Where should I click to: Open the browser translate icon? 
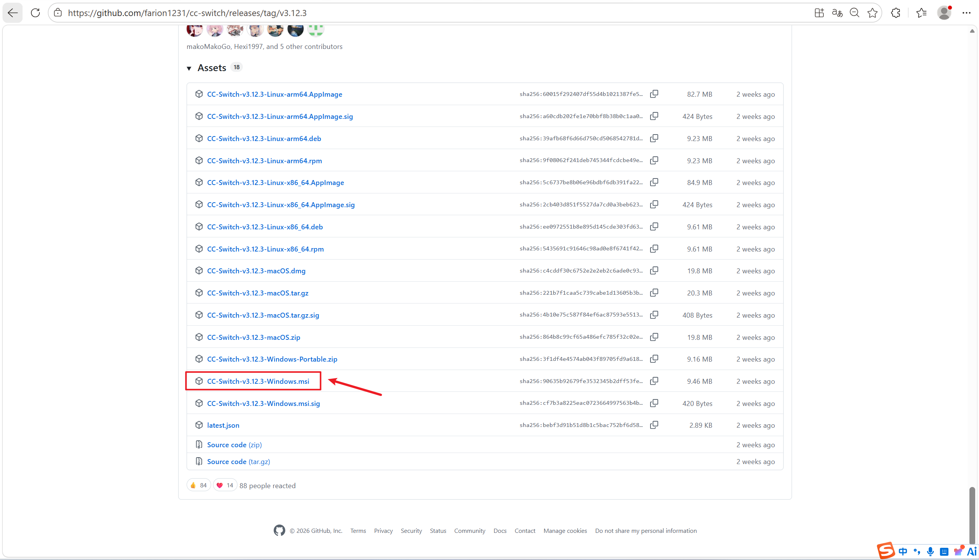(x=837, y=13)
